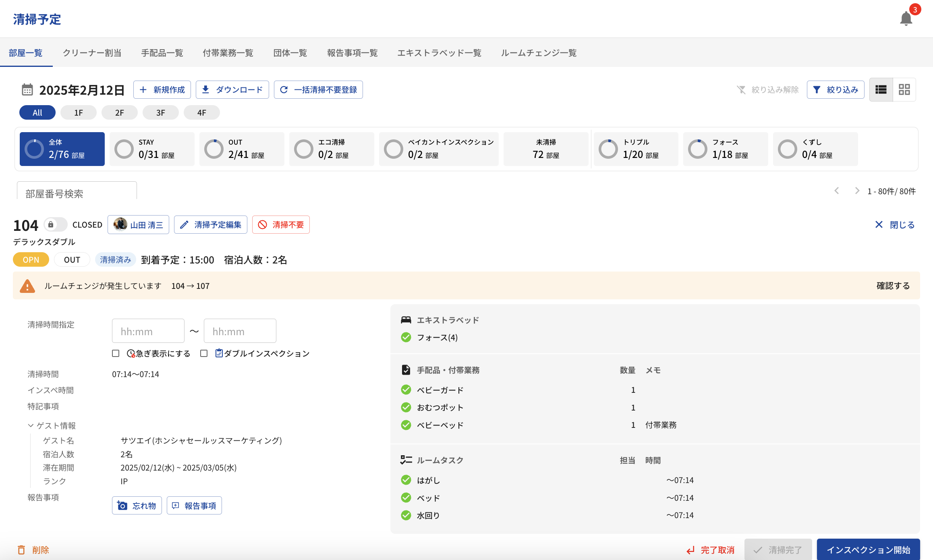
Task: Toggle the room 104 lock switch
Action: pyautogui.click(x=56, y=224)
